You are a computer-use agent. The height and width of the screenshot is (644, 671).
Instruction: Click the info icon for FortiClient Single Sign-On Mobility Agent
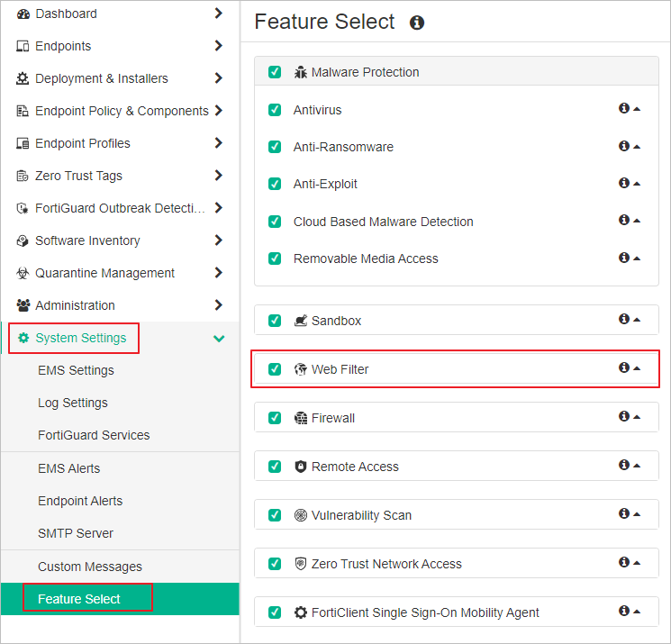(x=624, y=611)
